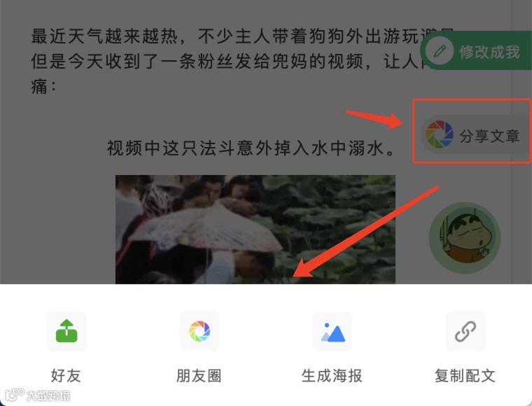Click the shutter icon beside 分享文章
532x406 pixels.
coord(440,134)
